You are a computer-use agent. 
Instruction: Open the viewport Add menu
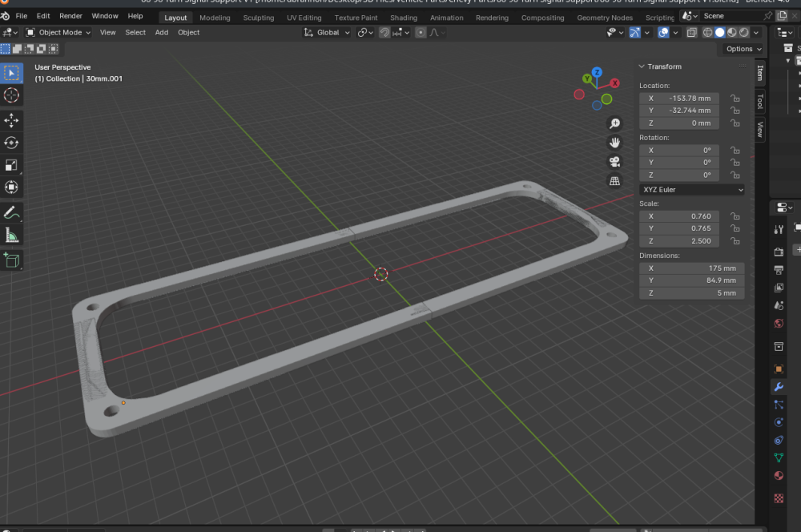click(162, 33)
